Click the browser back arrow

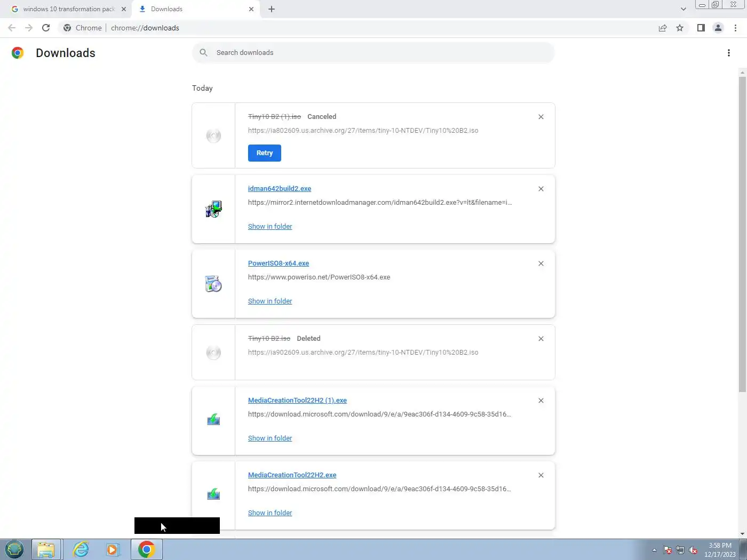tap(12, 28)
